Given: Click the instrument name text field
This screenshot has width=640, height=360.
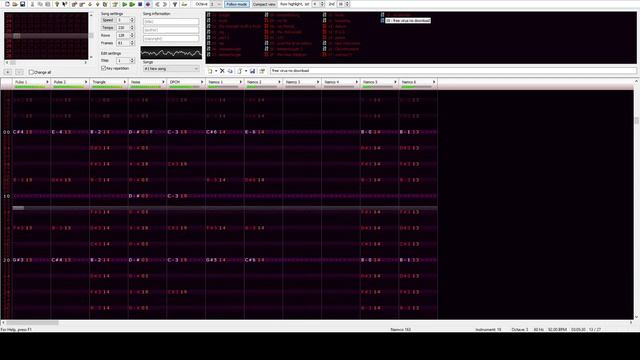Looking at the screenshot, I should (453, 71).
